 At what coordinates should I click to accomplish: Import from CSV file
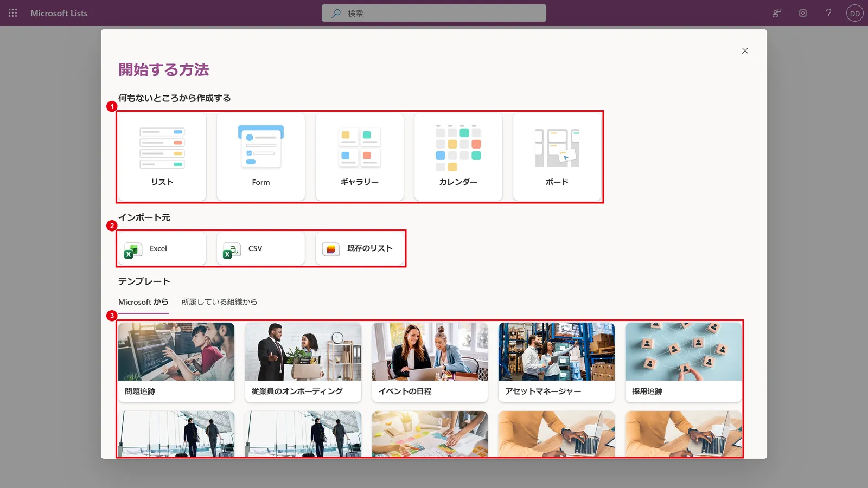tap(261, 248)
